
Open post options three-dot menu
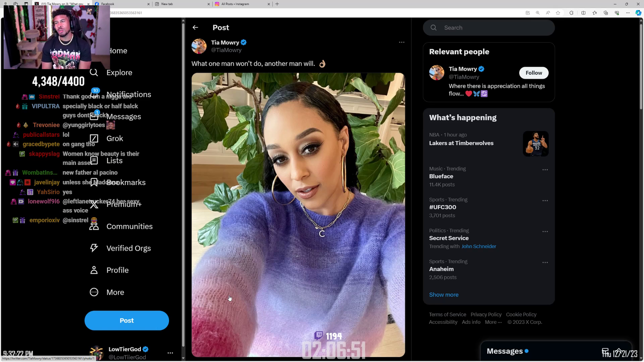tap(402, 42)
